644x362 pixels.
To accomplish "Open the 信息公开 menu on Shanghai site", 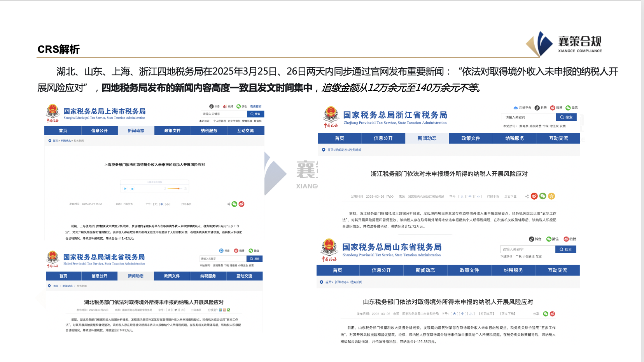I will [x=100, y=131].
